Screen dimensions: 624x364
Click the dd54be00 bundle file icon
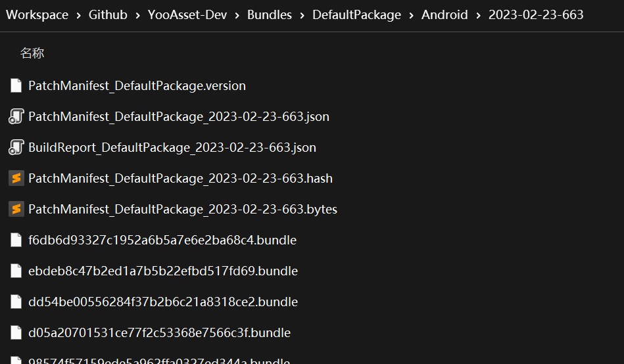[x=16, y=302]
